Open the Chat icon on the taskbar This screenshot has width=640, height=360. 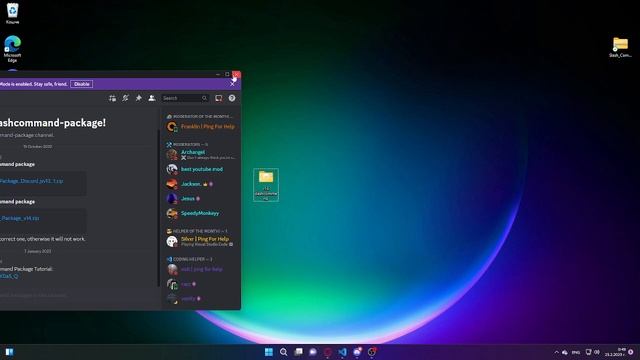pyautogui.click(x=313, y=352)
